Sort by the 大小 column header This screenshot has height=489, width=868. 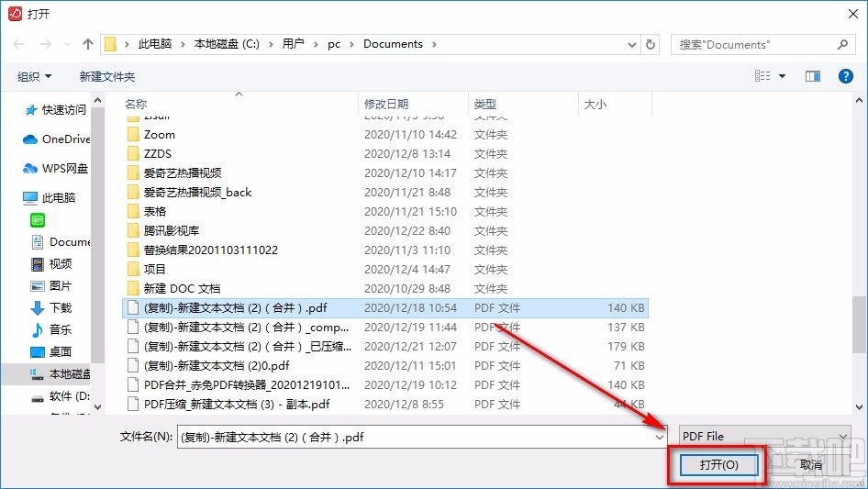coord(595,104)
